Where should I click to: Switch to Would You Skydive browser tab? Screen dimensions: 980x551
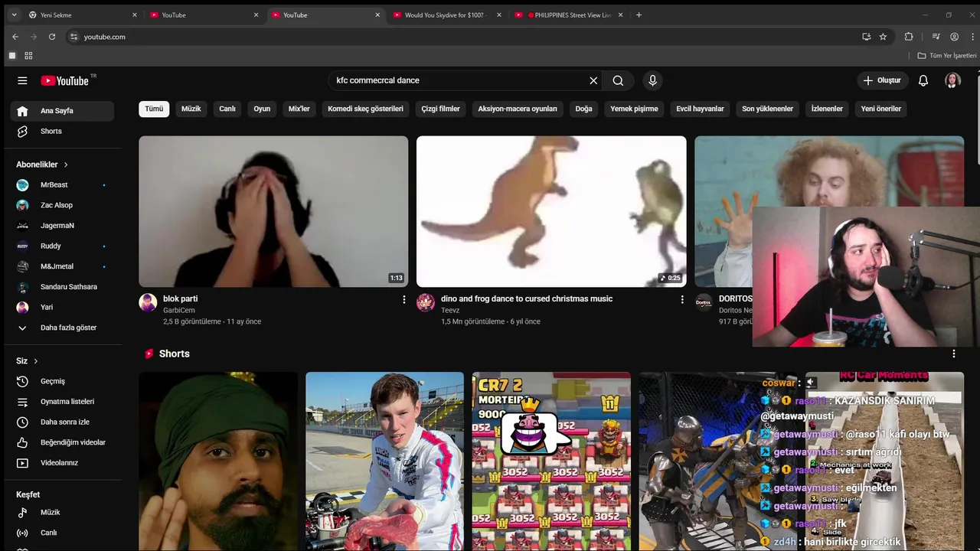click(446, 15)
